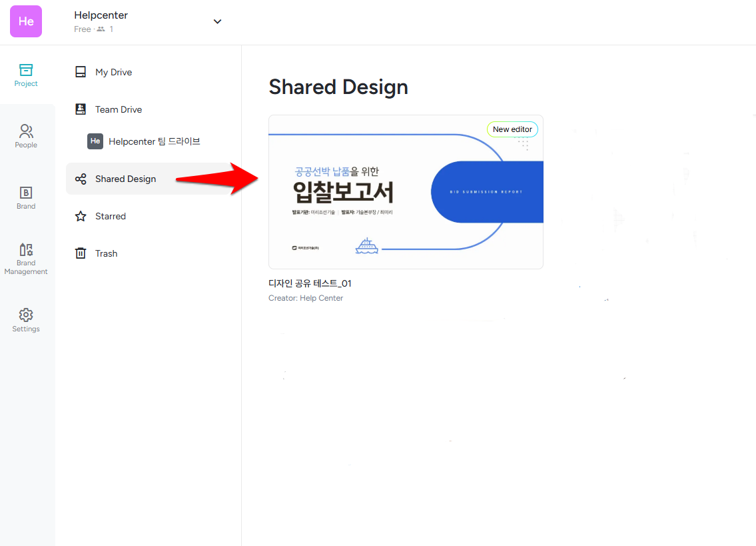
Task: Open the 입찰보고서 design thumbnail
Action: tap(406, 192)
